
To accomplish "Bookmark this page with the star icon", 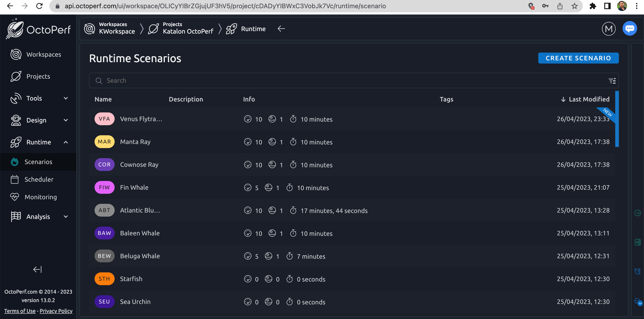I will pos(574,6).
